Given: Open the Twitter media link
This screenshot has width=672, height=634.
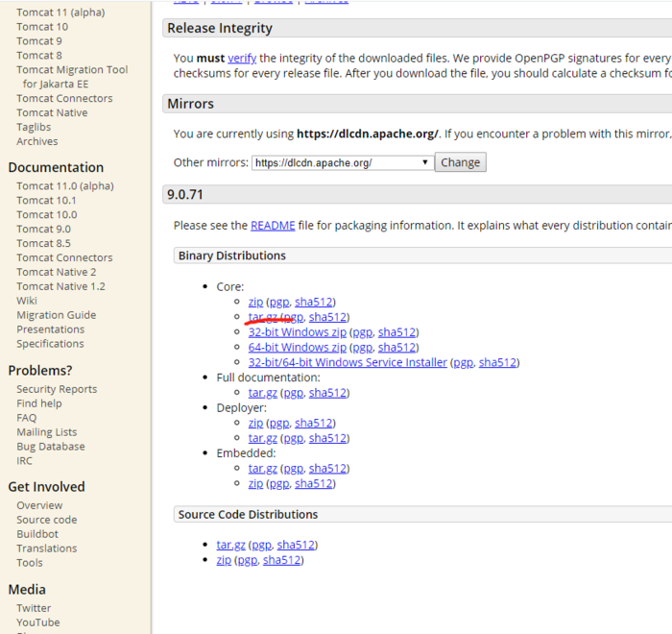Looking at the screenshot, I should click(x=34, y=608).
